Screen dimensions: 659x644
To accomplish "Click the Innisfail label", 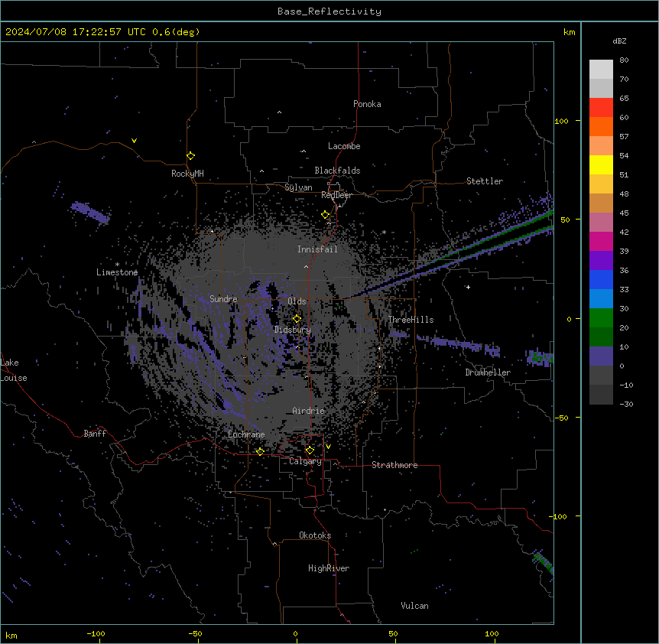I will pyautogui.click(x=317, y=249).
